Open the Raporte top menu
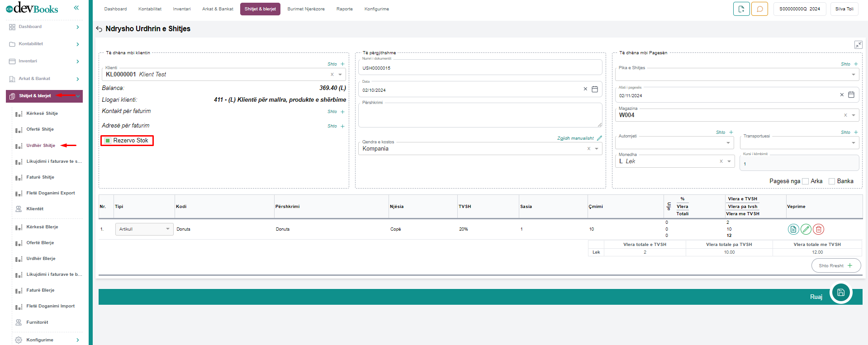Viewport: 868px width, 345px height. (344, 9)
